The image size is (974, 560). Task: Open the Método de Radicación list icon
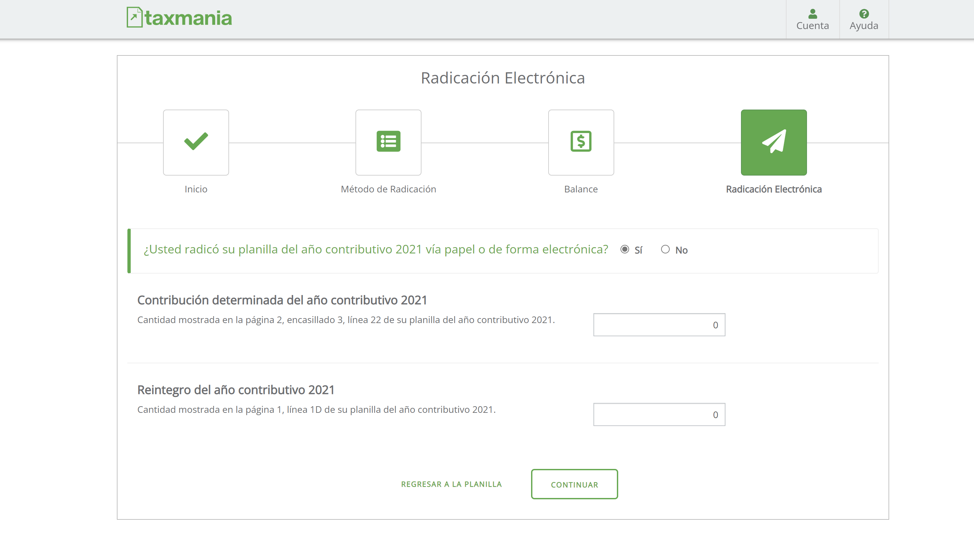coord(388,142)
